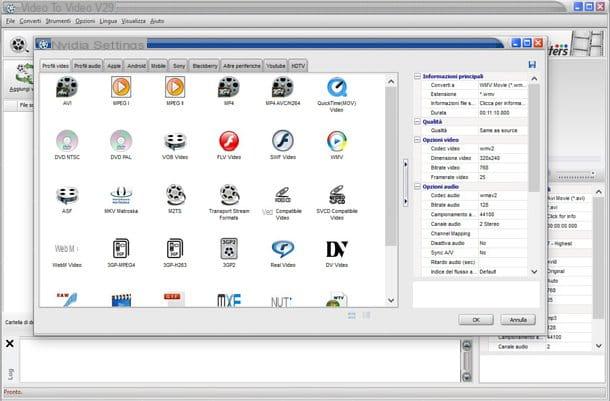The height and width of the screenshot is (401, 610).
Task: Choose Transport Stream Formats icon
Action: pos(229,195)
